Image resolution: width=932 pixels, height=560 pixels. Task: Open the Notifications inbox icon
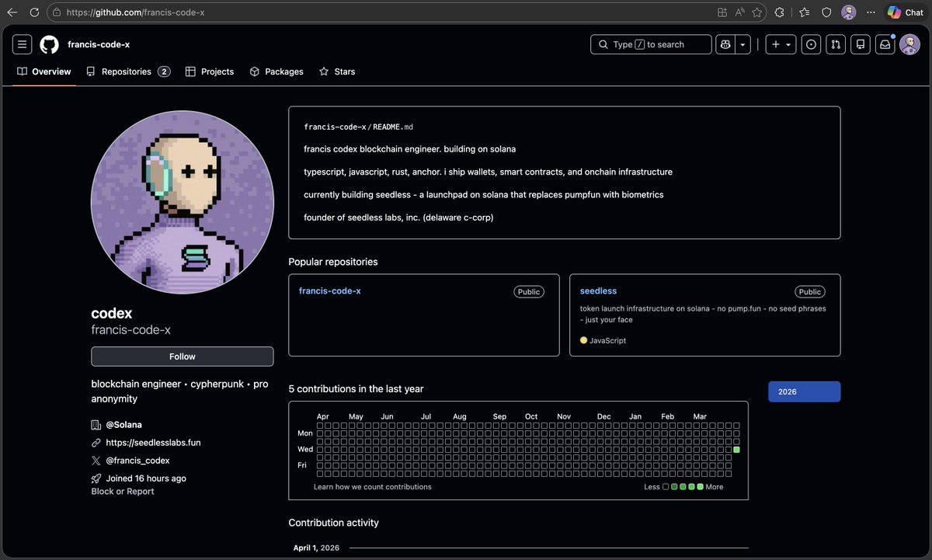[x=885, y=44]
